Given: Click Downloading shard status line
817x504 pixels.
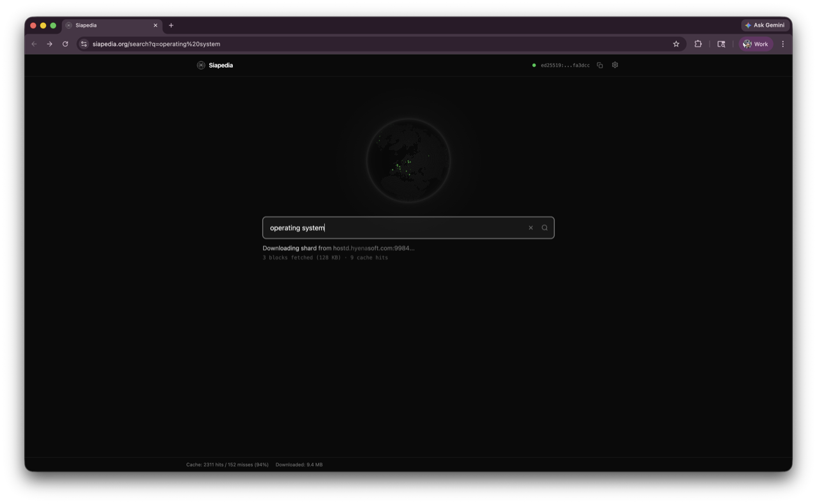Looking at the screenshot, I should (x=338, y=248).
